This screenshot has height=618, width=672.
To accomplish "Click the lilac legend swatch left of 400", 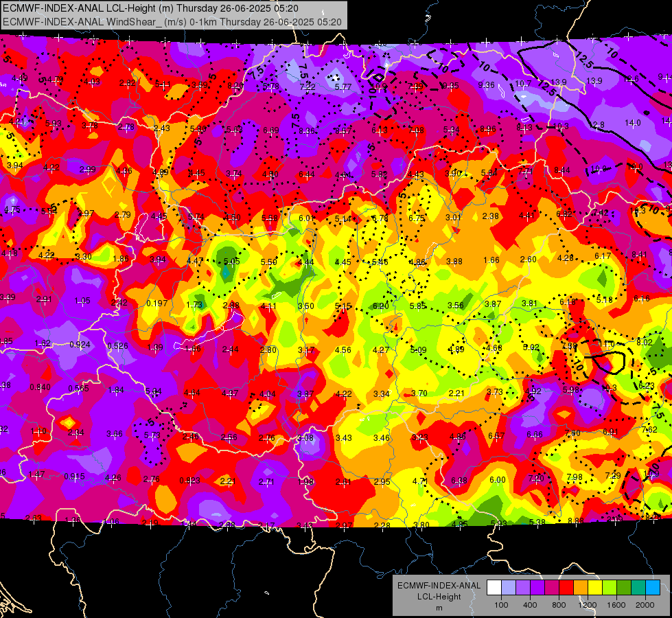I will [x=523, y=588].
